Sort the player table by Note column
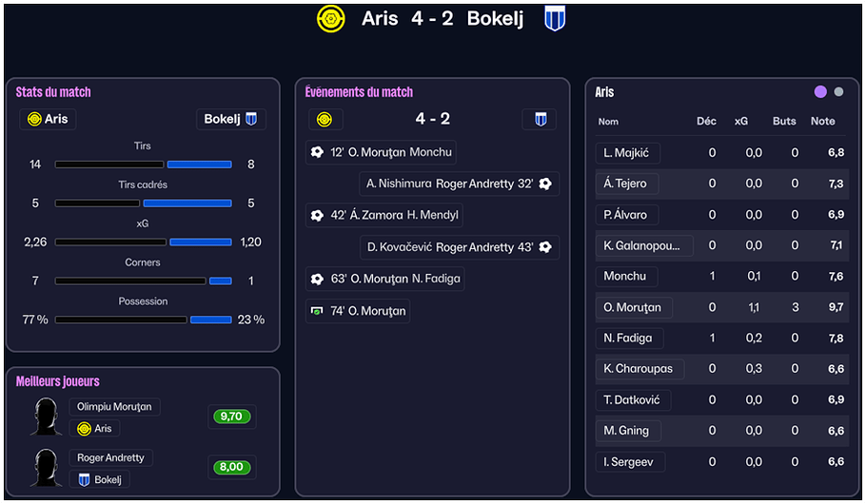The width and height of the screenshot is (866, 504). 822,122
